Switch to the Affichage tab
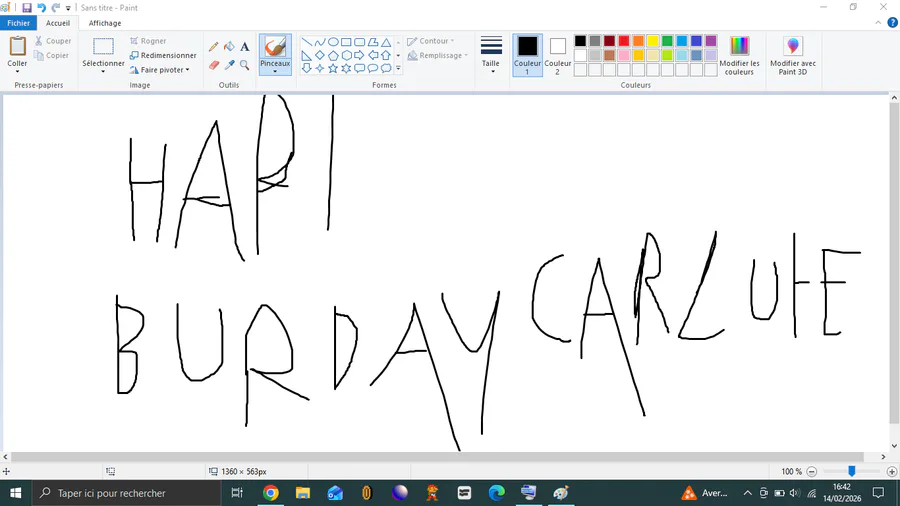 pyautogui.click(x=105, y=23)
